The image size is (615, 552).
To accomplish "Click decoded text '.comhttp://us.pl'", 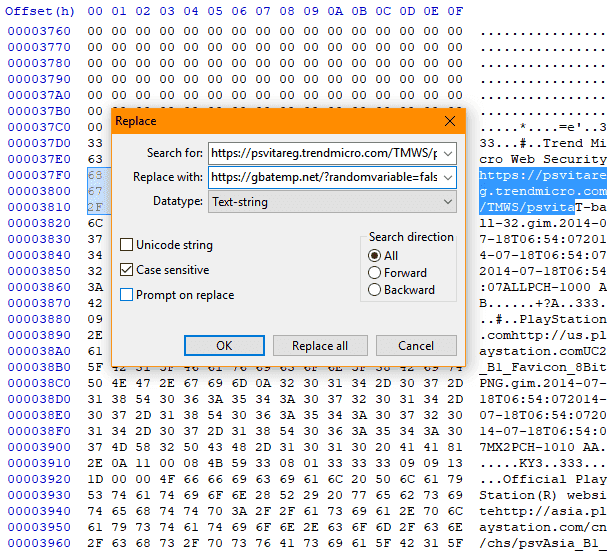I will (543, 335).
